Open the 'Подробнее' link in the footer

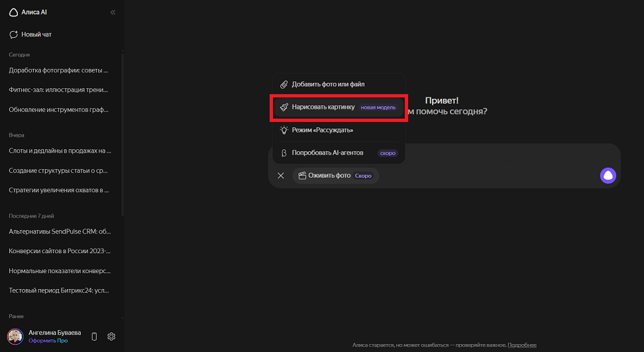pyautogui.click(x=522, y=345)
